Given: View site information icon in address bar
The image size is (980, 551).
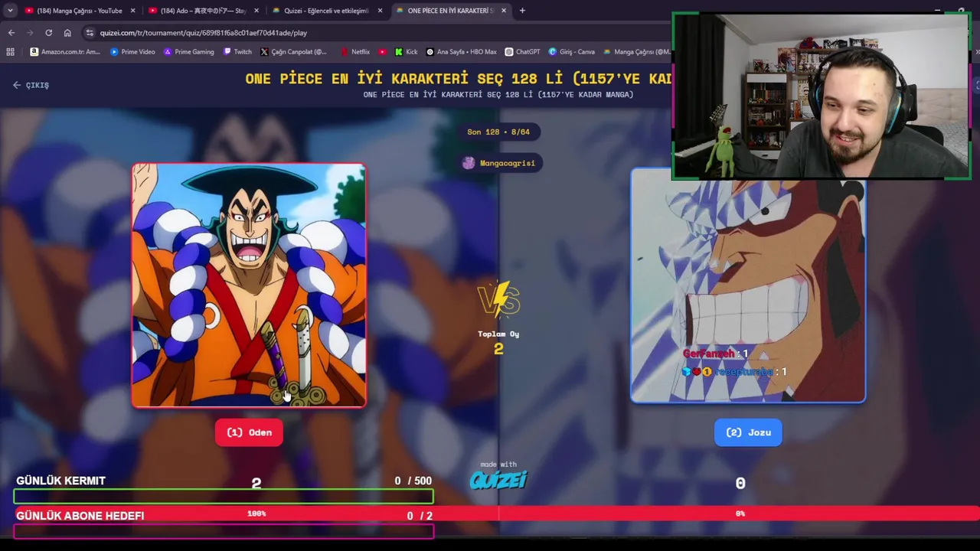Looking at the screenshot, I should coord(90,33).
